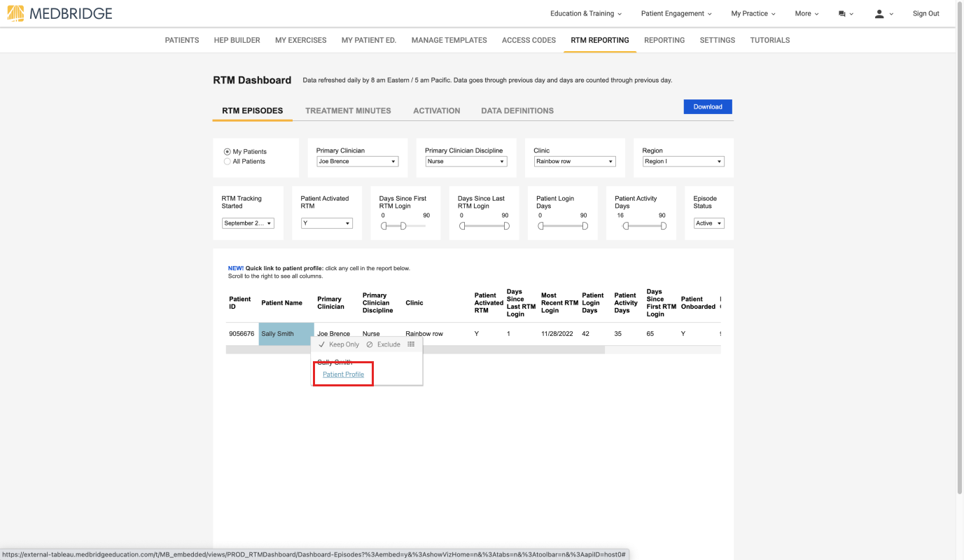Image resolution: width=964 pixels, height=560 pixels.
Task: Click the Sign Out link
Action: coord(925,14)
